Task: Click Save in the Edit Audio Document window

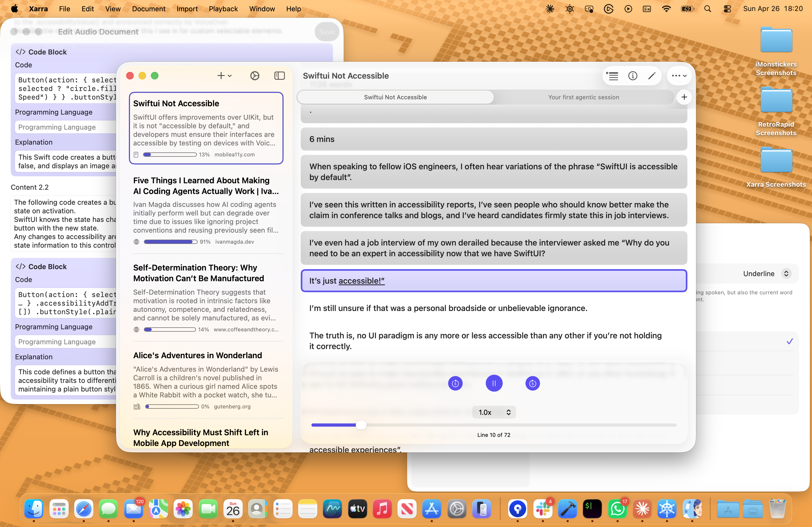Action: click(327, 32)
